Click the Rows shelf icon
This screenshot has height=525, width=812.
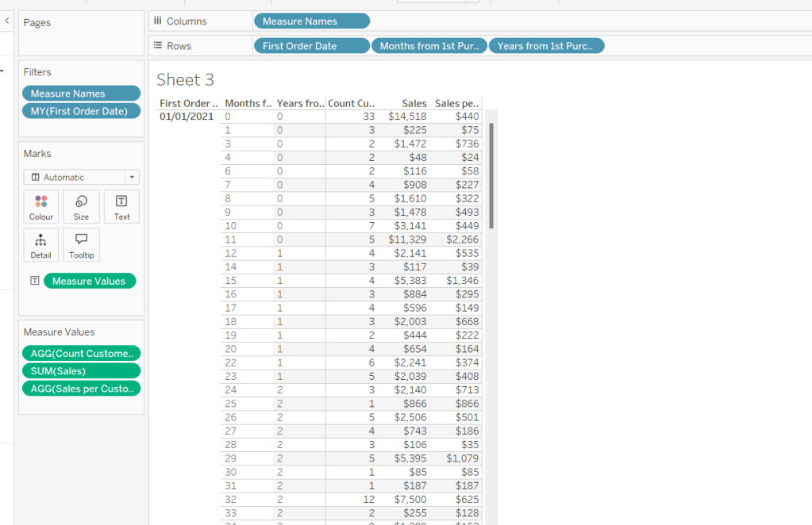click(x=158, y=46)
